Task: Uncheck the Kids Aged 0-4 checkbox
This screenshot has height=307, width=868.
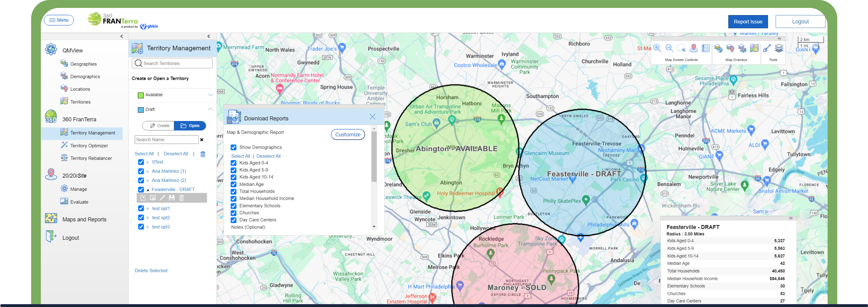Action: (x=234, y=163)
